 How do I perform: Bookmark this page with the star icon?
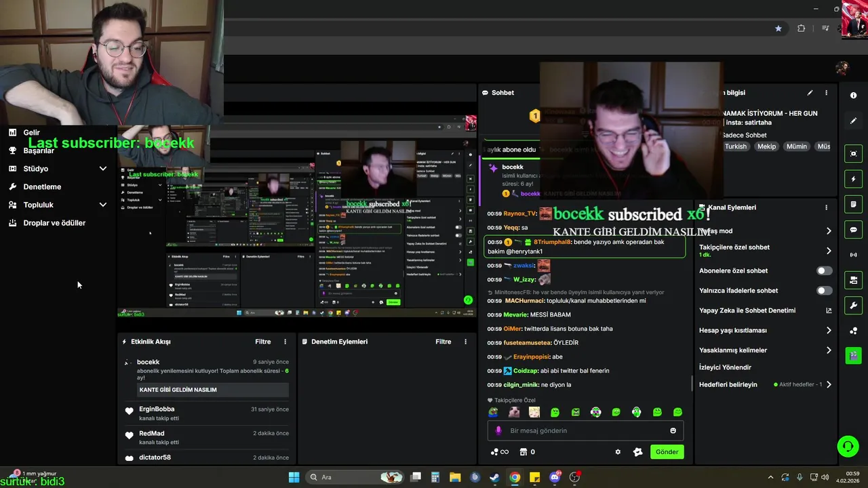tap(778, 28)
